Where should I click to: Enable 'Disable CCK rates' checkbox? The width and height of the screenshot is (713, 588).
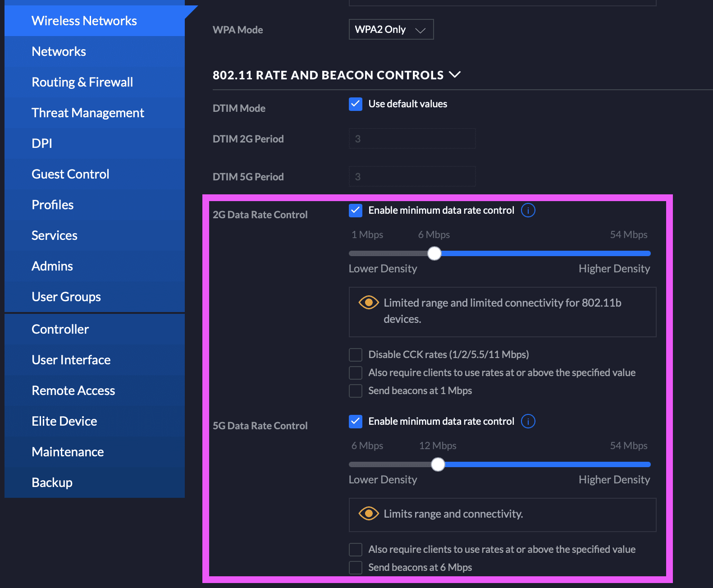(356, 355)
